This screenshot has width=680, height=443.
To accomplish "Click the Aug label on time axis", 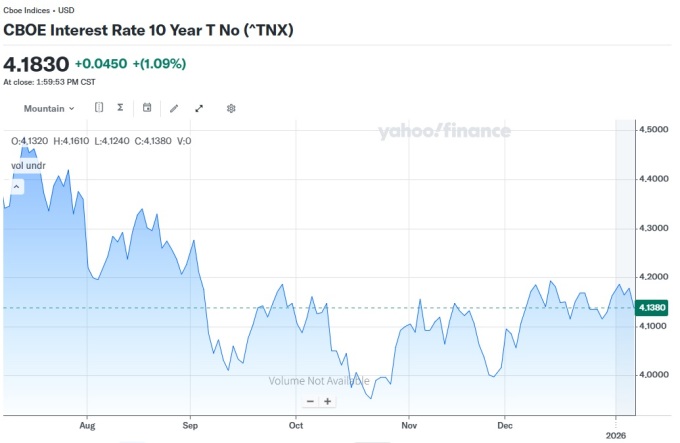I will (x=87, y=424).
